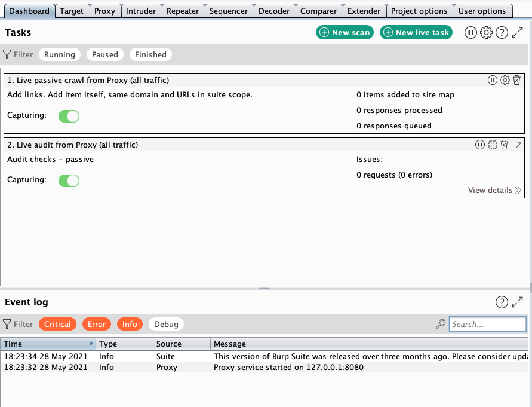Toggle the Debug event filter
Viewport: 532px width, 407px height.
(x=166, y=324)
